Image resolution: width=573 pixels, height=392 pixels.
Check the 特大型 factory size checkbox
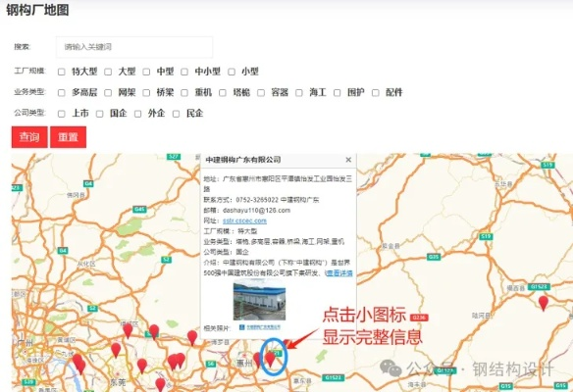pos(62,72)
